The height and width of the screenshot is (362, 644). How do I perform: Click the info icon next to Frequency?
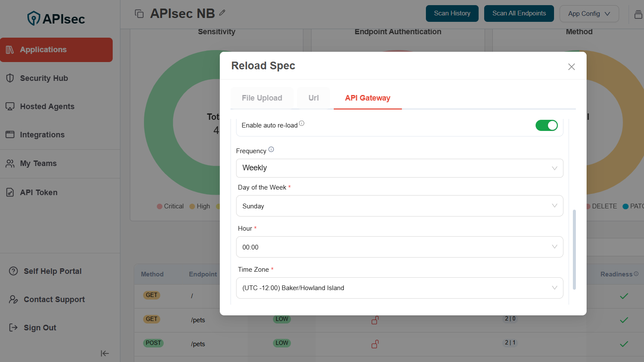[270, 149]
